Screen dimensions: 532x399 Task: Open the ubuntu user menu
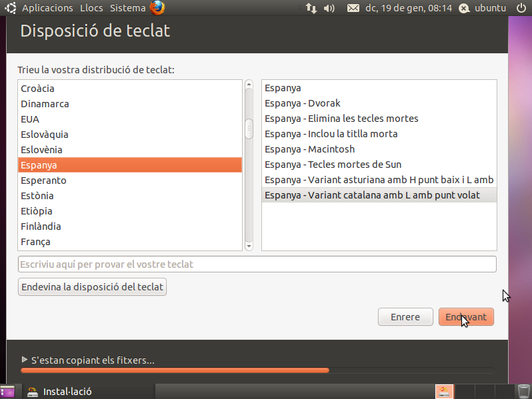(x=490, y=8)
